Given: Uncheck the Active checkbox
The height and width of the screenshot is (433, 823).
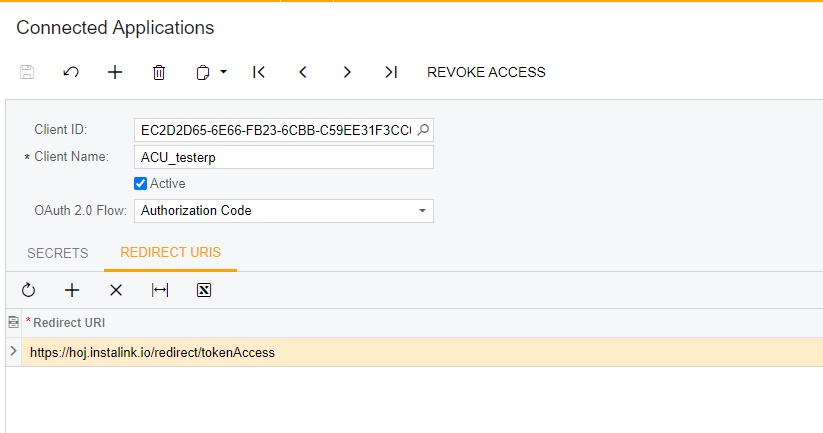Looking at the screenshot, I should point(141,184).
